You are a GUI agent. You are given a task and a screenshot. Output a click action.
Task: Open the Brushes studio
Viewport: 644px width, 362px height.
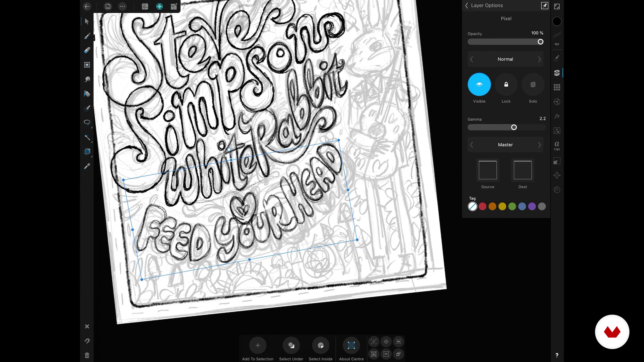(557, 58)
